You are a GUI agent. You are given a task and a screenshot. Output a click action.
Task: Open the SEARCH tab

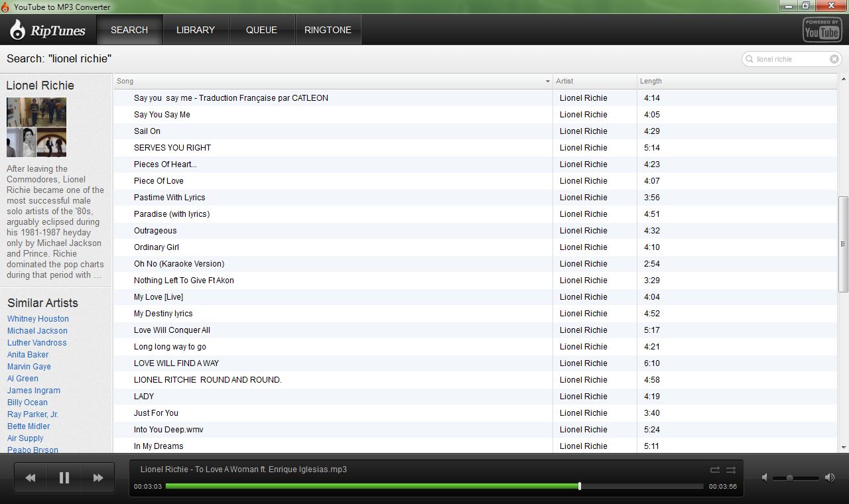coord(129,30)
